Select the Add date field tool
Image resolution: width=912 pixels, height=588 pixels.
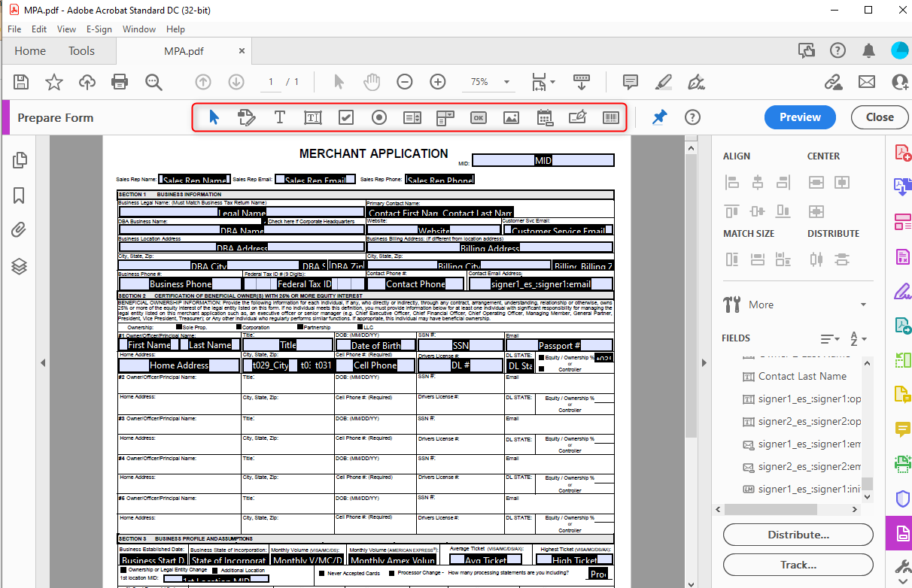click(x=545, y=117)
